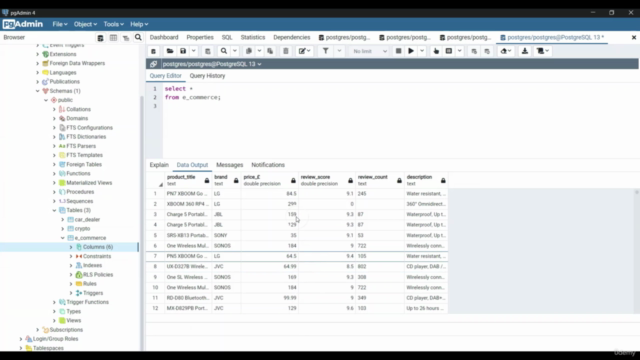Click the Save Data Changes icon
The width and height of the screenshot is (640, 360).
coord(208,51)
